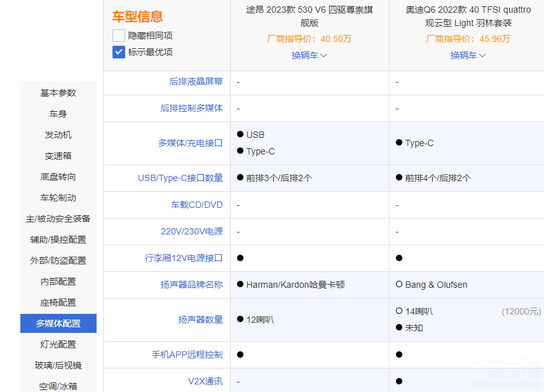Check the 隐藏相同项 checkbox
This screenshot has height=392, width=544.
tap(119, 36)
